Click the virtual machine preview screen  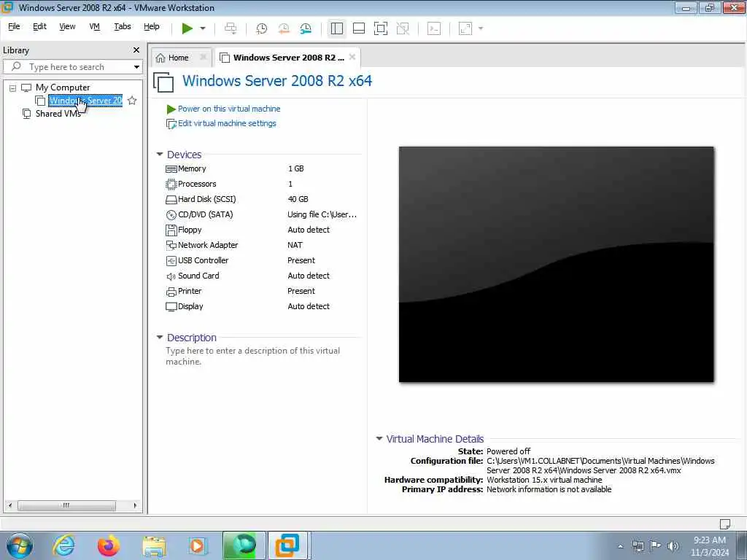coord(556,264)
